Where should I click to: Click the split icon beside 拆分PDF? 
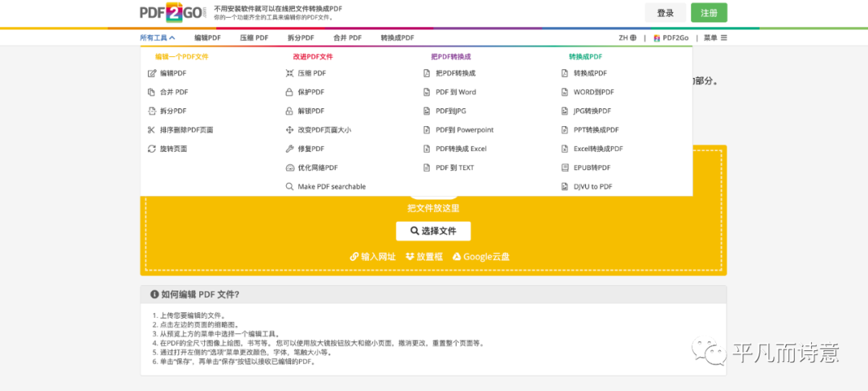click(152, 111)
